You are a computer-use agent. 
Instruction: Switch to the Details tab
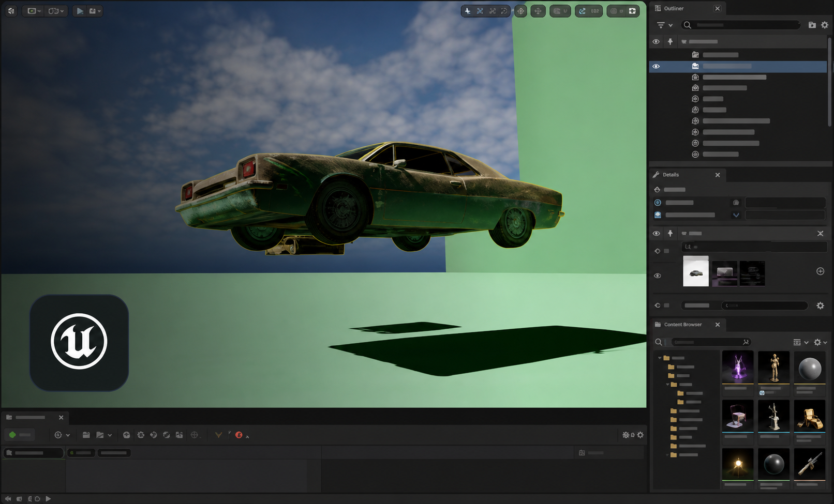[671, 175]
